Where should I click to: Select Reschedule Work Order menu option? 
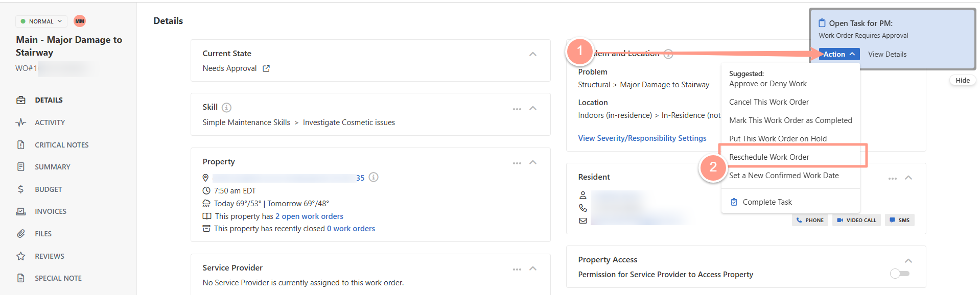pyautogui.click(x=769, y=157)
